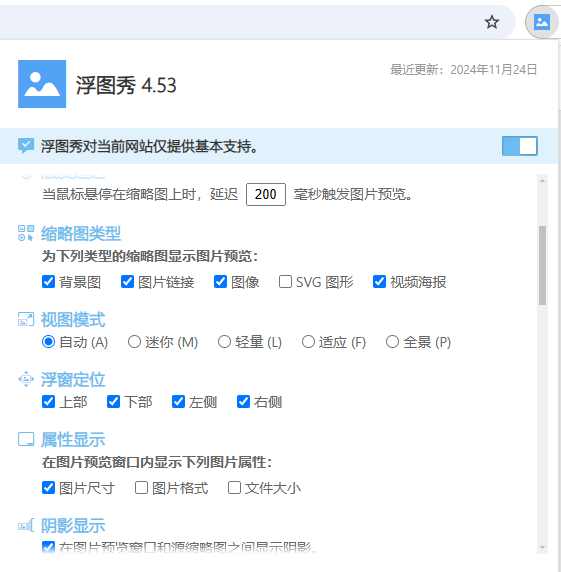Select the 迷你 (M) view mode
Viewport: 561px width, 572px height.
134,342
